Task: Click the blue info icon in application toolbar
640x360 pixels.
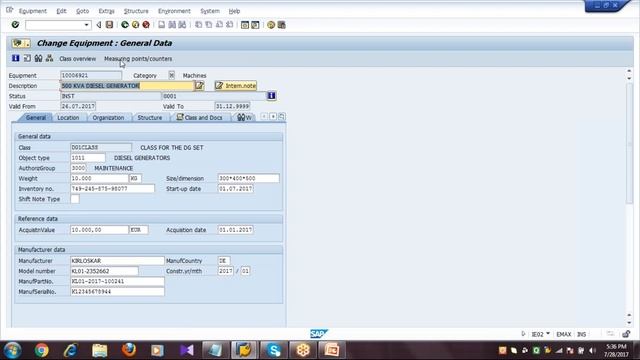Action: [x=16, y=58]
